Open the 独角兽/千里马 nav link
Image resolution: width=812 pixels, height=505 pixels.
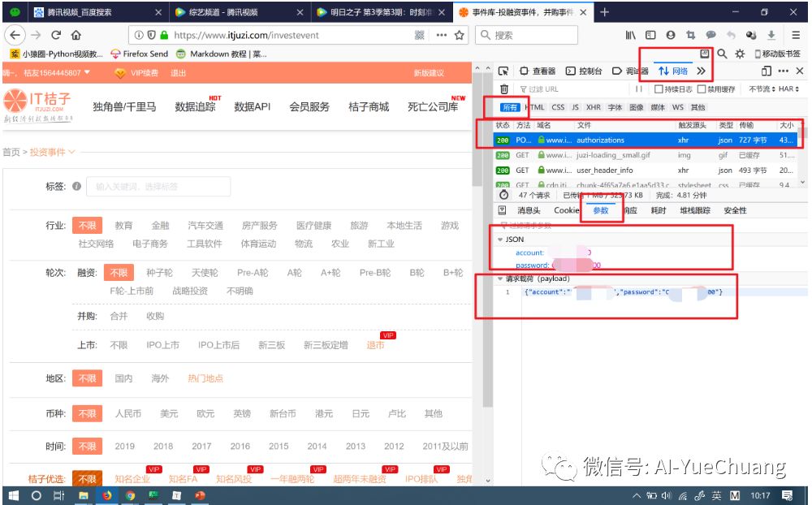124,106
